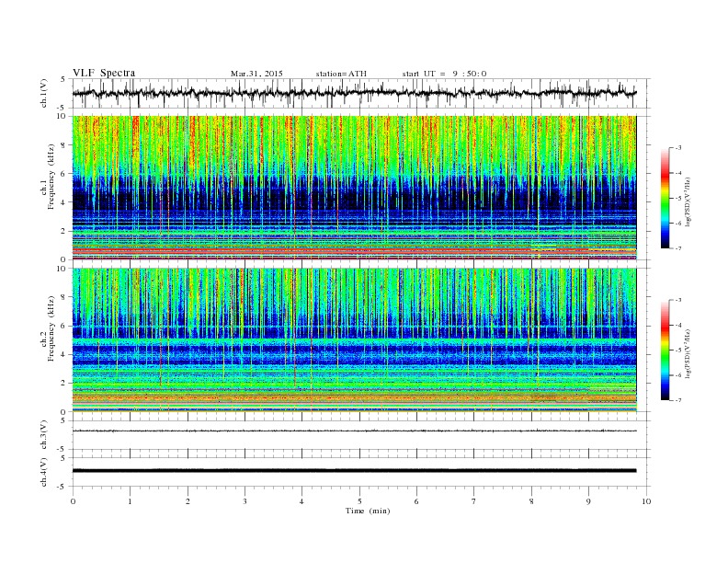The width and height of the screenshot is (728, 563).
Task: Click tick label "7" on the Time axis
Action: click(474, 501)
